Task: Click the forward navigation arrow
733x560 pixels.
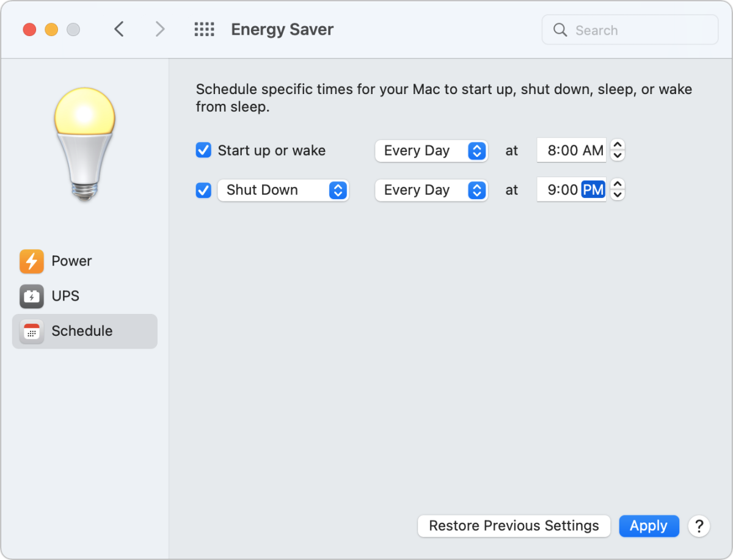Action: 159,29
